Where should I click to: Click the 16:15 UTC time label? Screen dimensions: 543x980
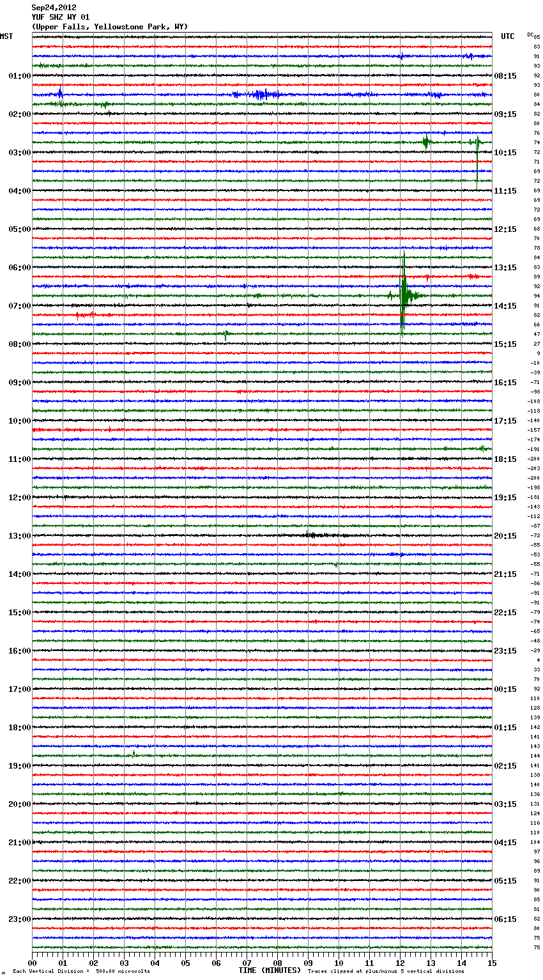(505, 383)
